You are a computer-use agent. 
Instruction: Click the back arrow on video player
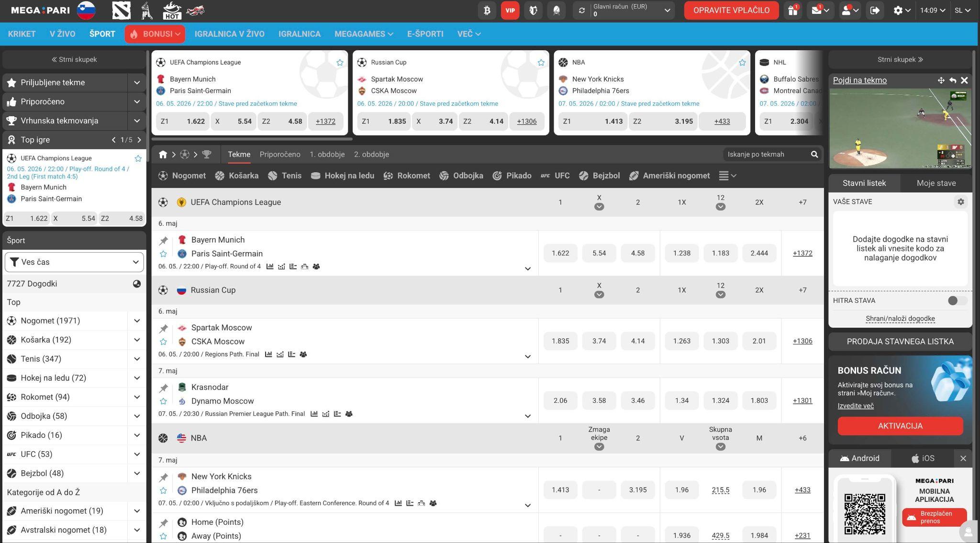click(x=953, y=80)
